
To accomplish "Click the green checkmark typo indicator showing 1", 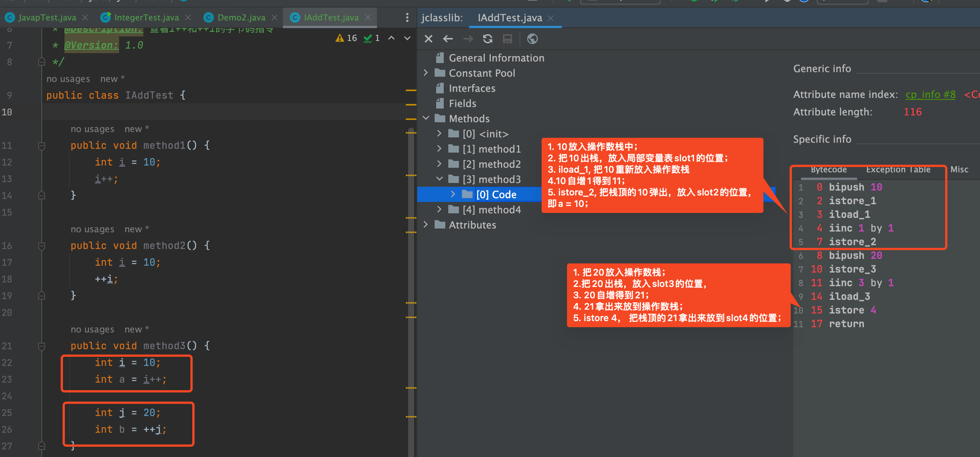I will 372,38.
